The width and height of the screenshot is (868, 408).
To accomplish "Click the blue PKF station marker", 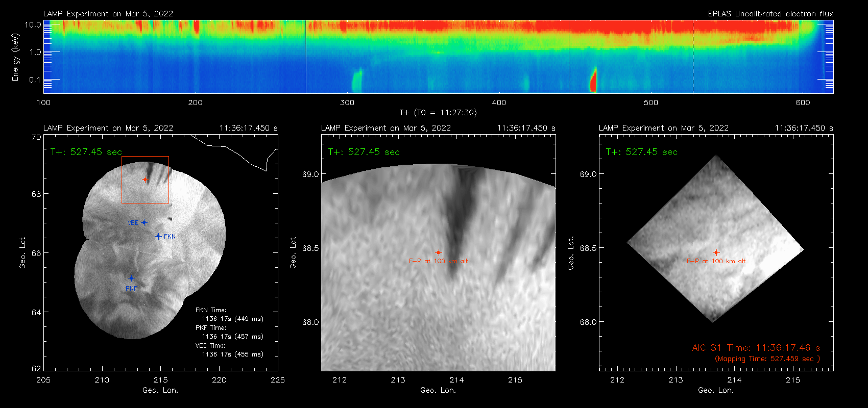I will point(131,278).
